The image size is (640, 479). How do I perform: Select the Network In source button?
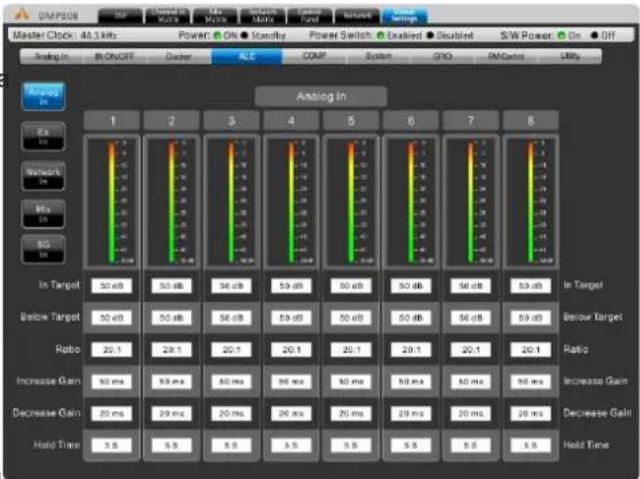click(43, 176)
